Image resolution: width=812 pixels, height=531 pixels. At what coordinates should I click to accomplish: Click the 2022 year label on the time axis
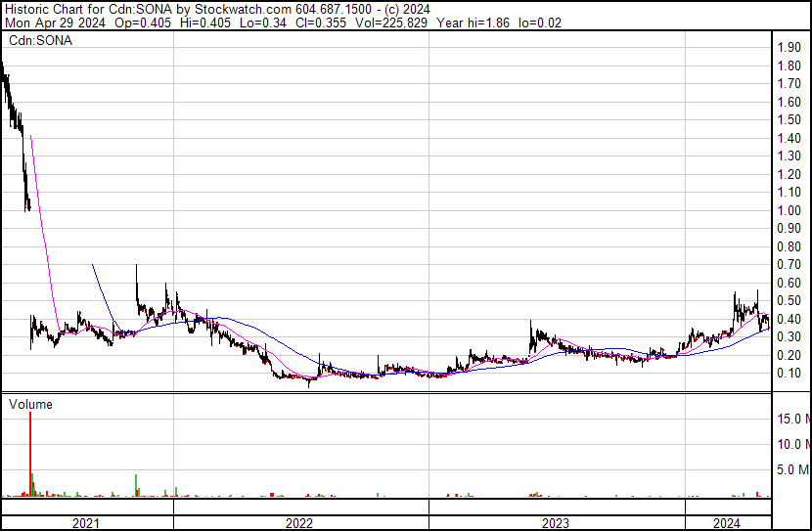299,523
